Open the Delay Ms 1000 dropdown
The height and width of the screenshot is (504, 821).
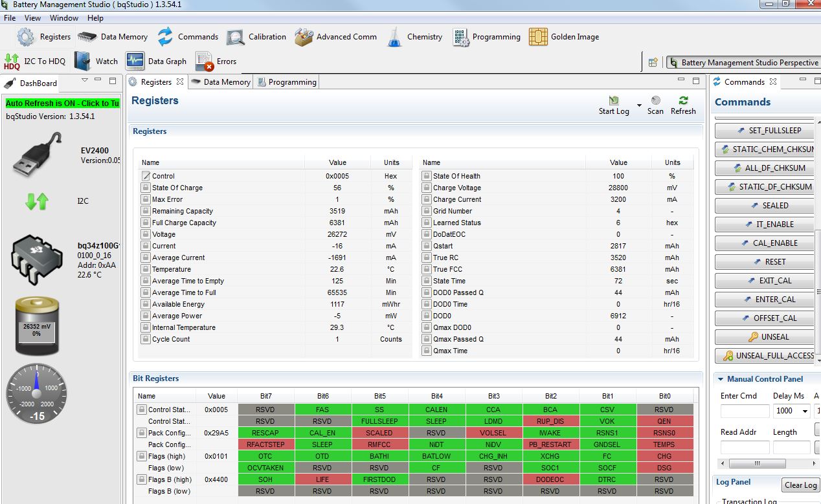805,411
